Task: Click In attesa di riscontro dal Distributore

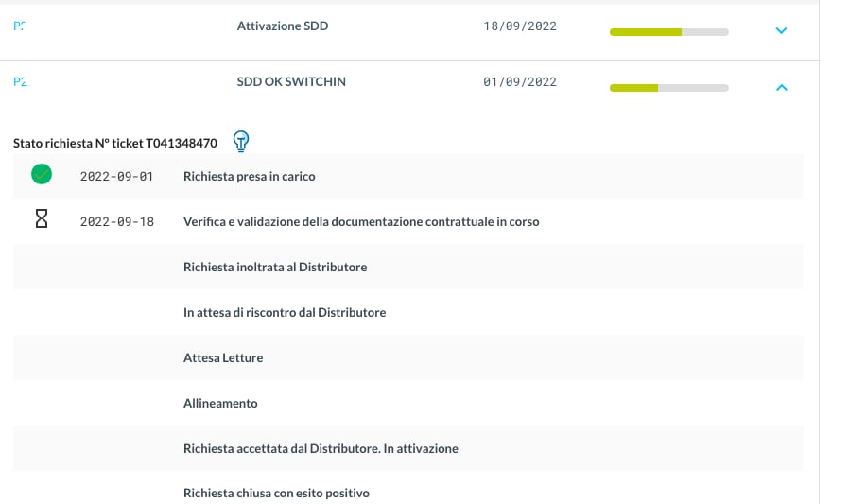Action: tap(285, 312)
